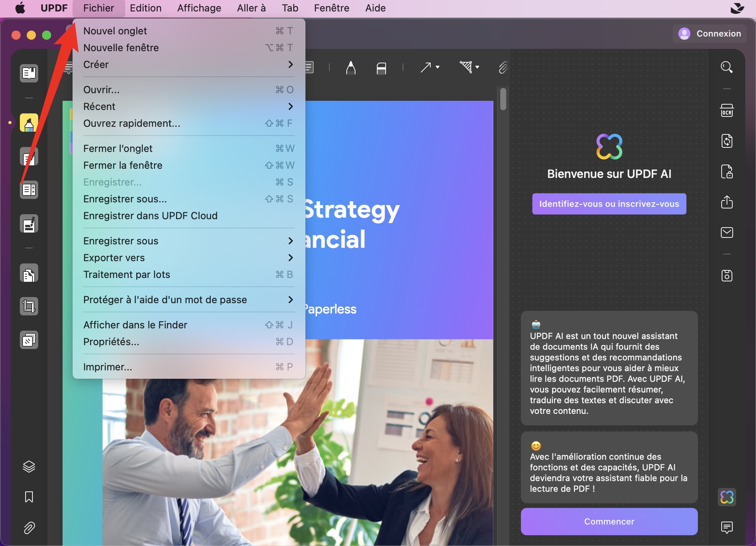Select Enregistrer sous... with shortcut
The image size is (756, 546).
(x=189, y=199)
